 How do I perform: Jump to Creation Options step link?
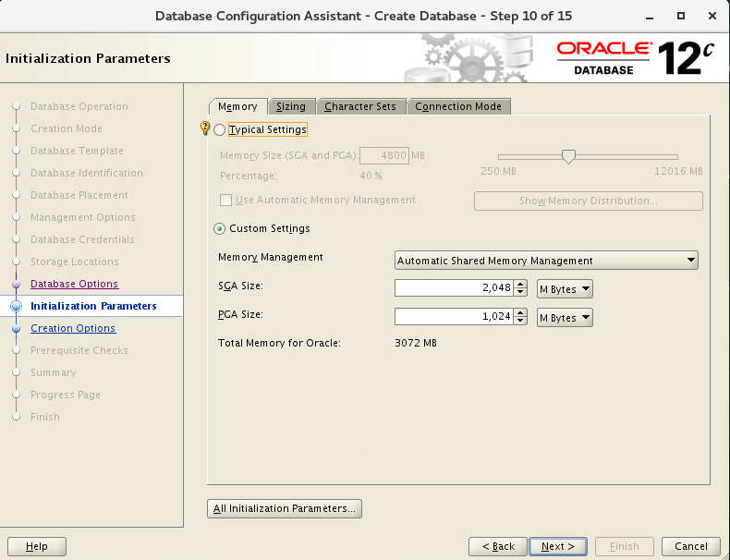pos(73,328)
